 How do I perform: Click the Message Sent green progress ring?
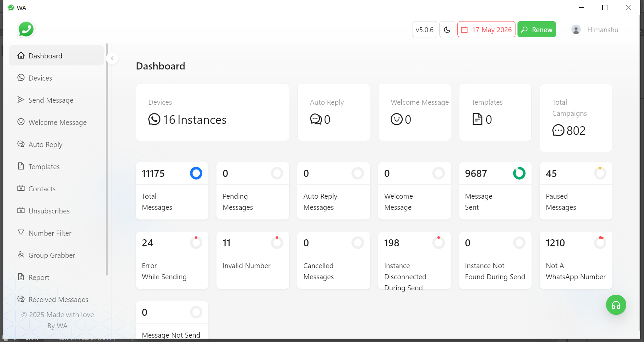[x=519, y=173]
